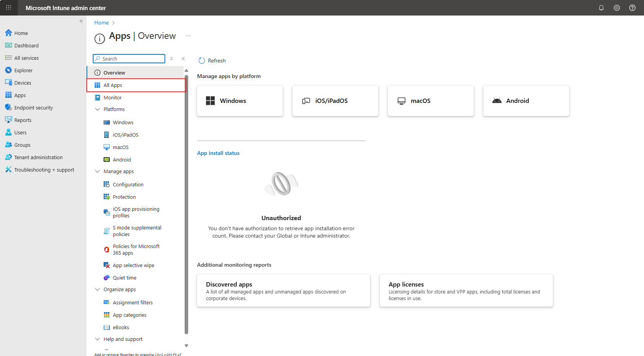
Task: Click the Endpoint security shield icon
Action: (x=9, y=108)
